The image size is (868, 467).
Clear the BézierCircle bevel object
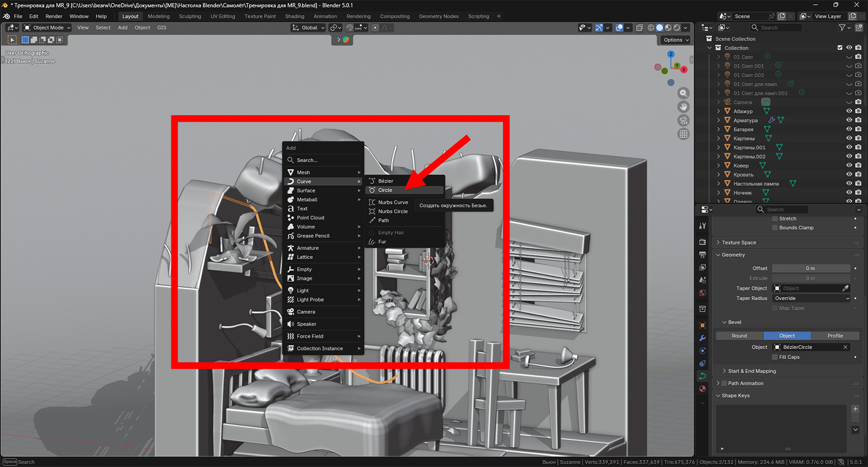click(845, 347)
